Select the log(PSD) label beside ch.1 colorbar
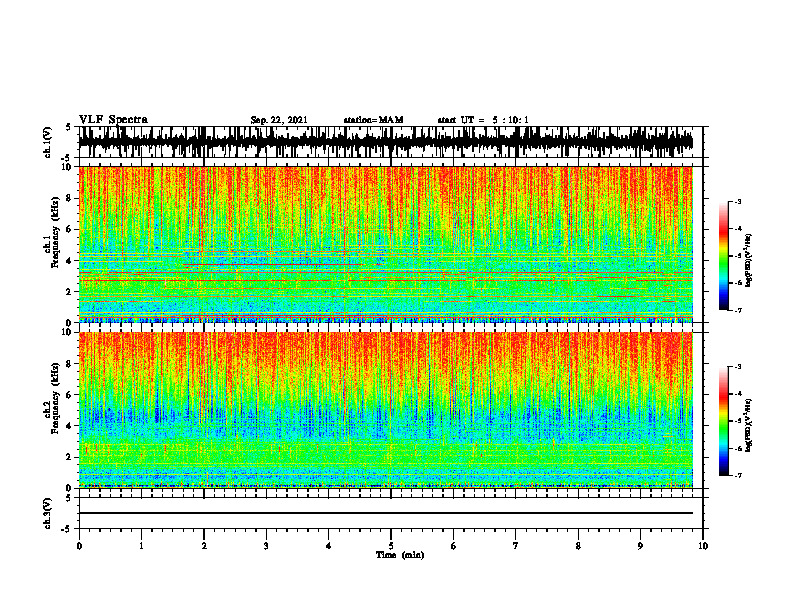This screenshot has height=612, width=792. click(749, 260)
